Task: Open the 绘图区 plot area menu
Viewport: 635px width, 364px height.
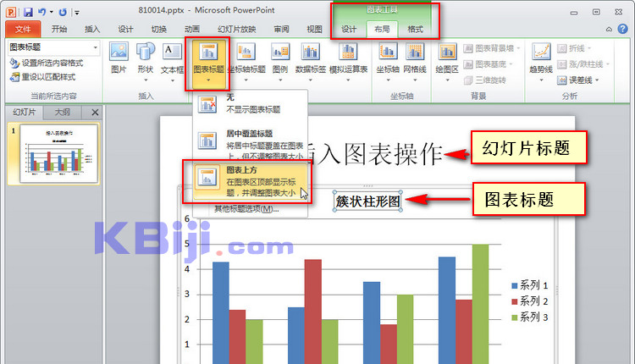Action: [x=447, y=62]
